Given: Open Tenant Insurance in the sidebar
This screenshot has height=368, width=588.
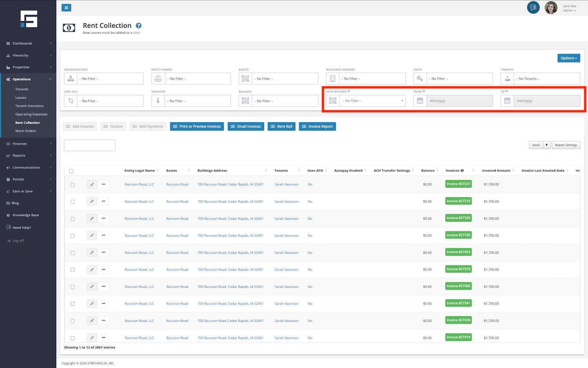Looking at the screenshot, I should (x=29, y=106).
